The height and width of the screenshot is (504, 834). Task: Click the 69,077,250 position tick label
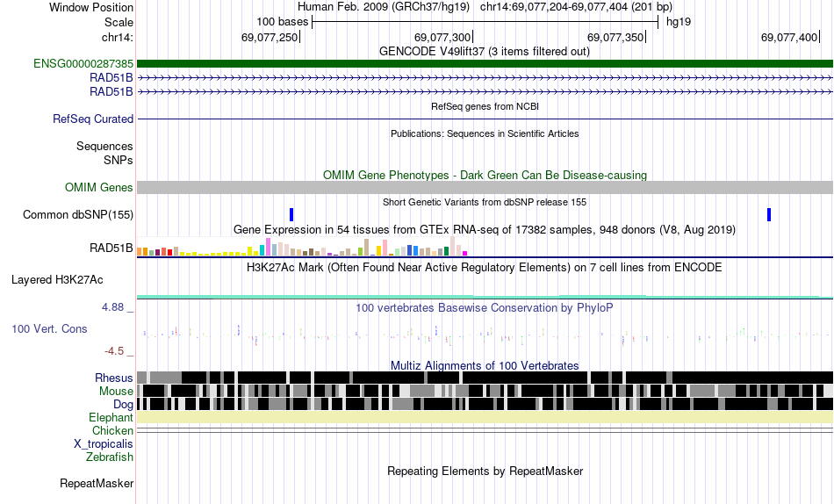270,37
